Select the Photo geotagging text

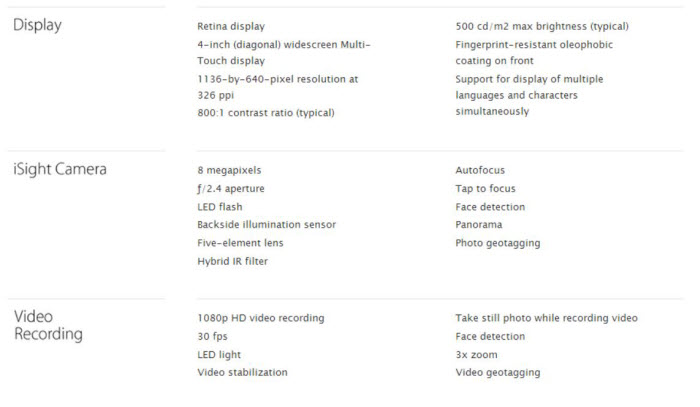pos(498,243)
